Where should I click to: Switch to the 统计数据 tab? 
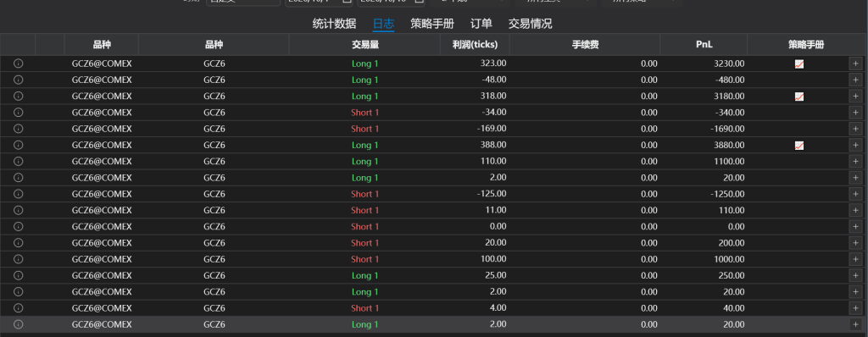pyautogui.click(x=334, y=24)
